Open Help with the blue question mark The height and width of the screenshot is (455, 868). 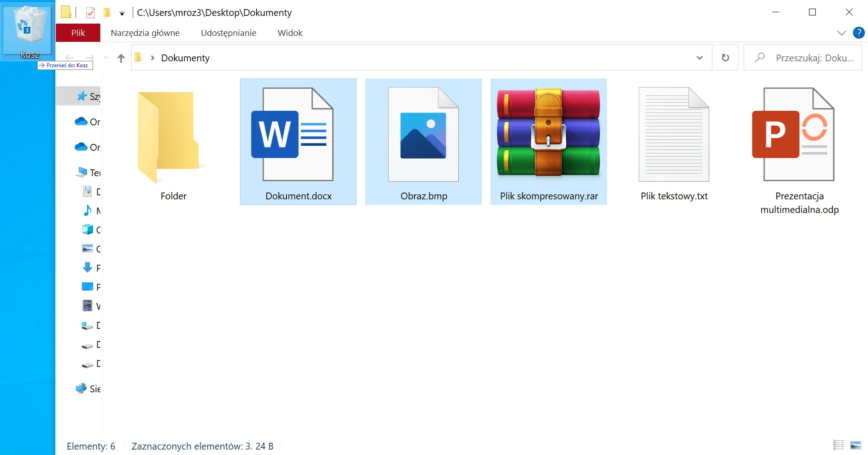tap(858, 33)
